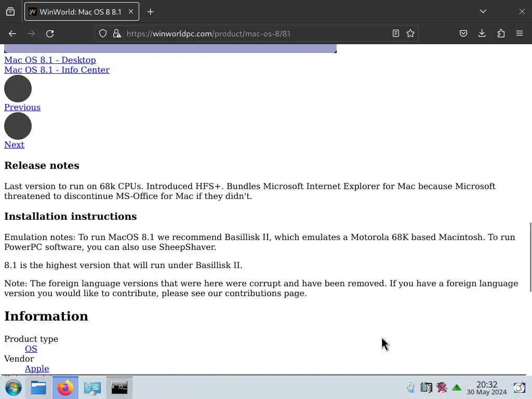The height and width of the screenshot is (399, 532).
Task: Bookmark this page with the star
Action: 410,33
